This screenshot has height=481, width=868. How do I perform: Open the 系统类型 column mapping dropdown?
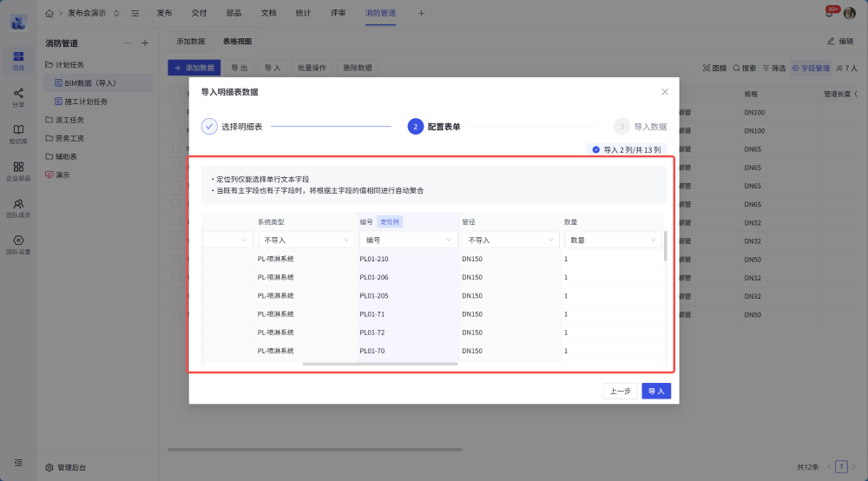(x=305, y=240)
